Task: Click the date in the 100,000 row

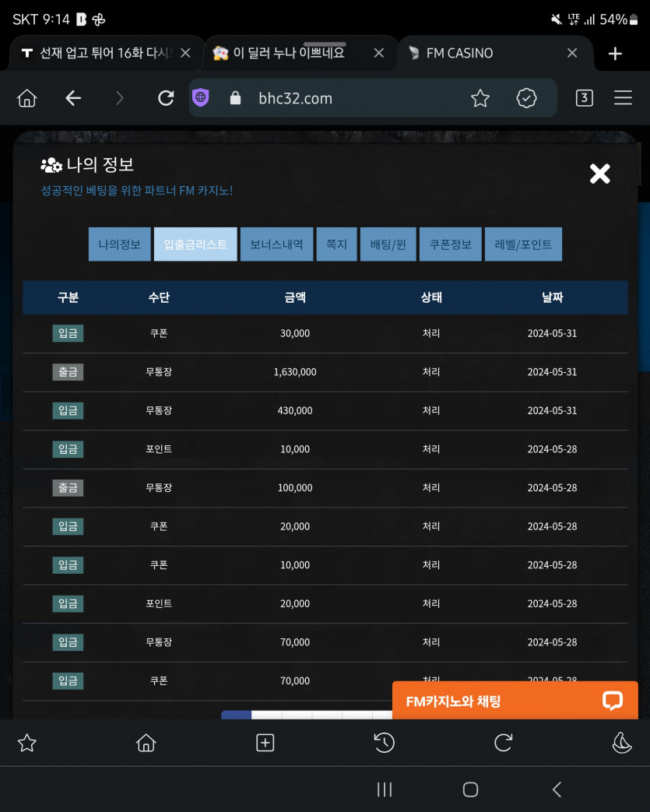Action: 552,488
